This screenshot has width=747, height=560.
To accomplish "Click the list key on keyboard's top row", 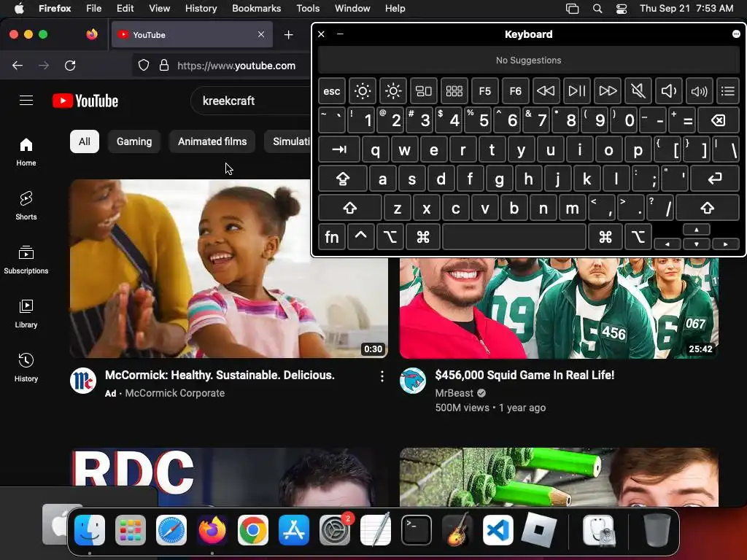I will [728, 91].
